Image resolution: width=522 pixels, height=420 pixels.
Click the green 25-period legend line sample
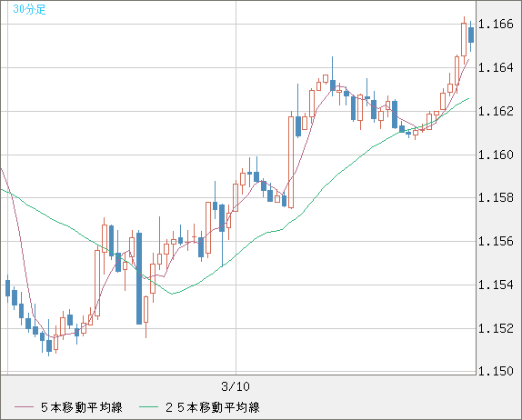(x=148, y=407)
